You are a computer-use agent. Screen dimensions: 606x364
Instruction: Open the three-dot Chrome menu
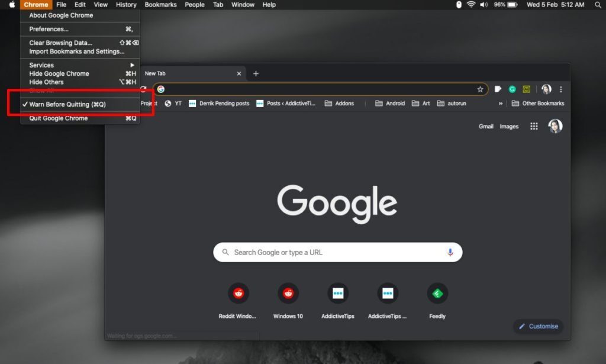[560, 89]
